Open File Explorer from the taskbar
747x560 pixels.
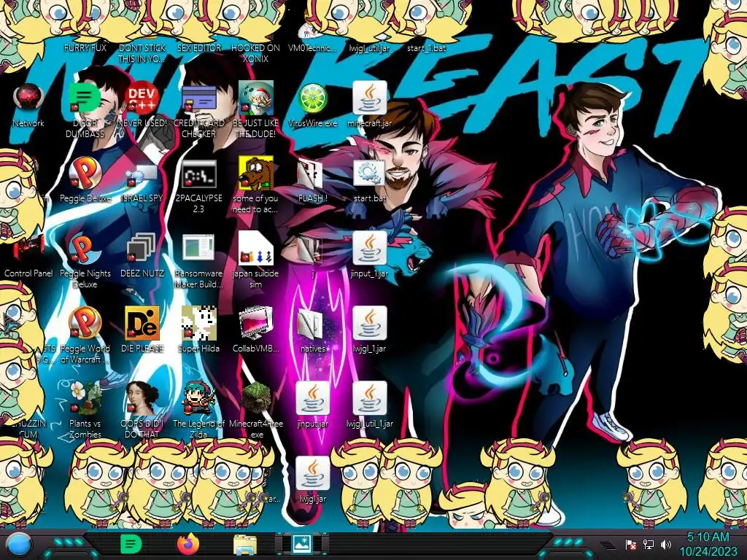pos(245,545)
